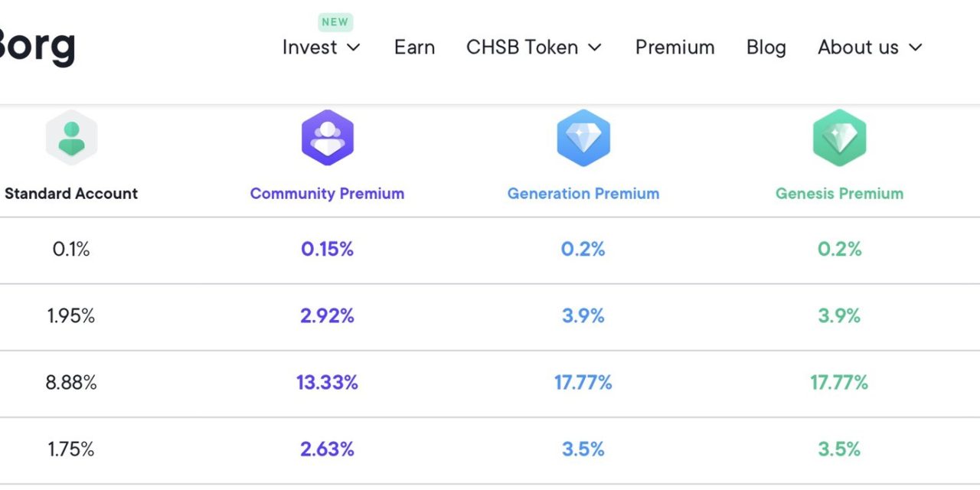Click the Community Premium purple group icon

(x=328, y=139)
